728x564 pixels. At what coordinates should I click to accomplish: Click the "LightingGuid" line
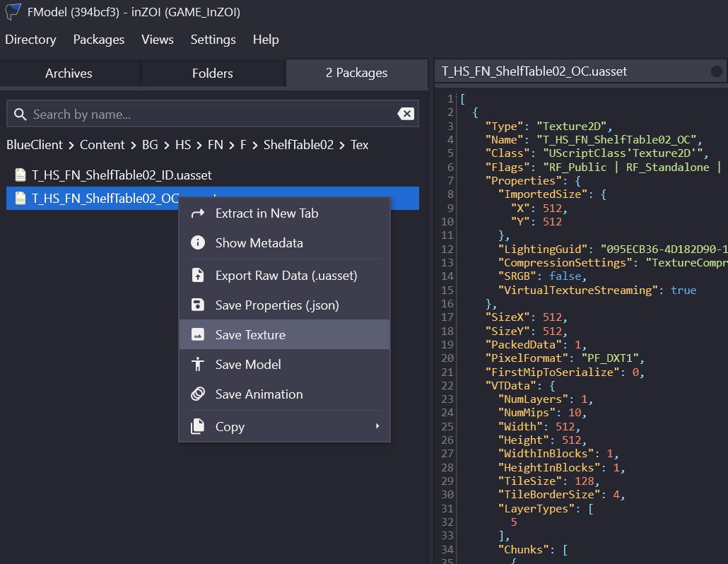[613, 249]
